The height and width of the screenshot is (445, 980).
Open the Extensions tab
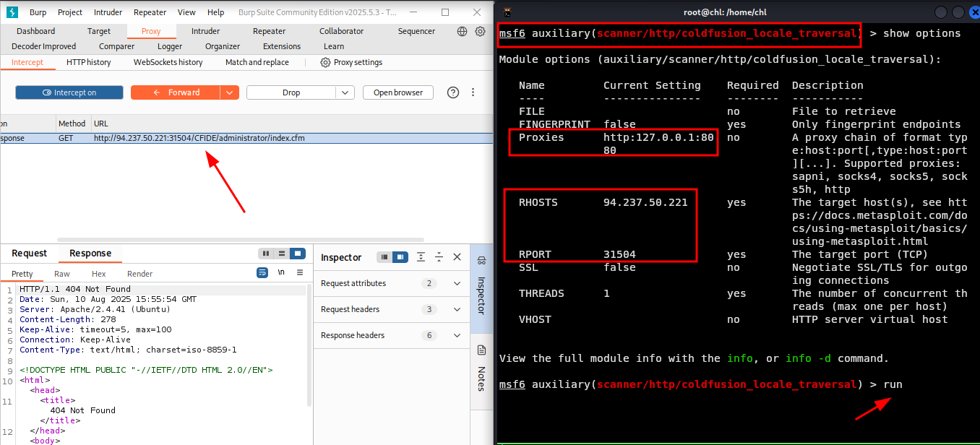[282, 46]
